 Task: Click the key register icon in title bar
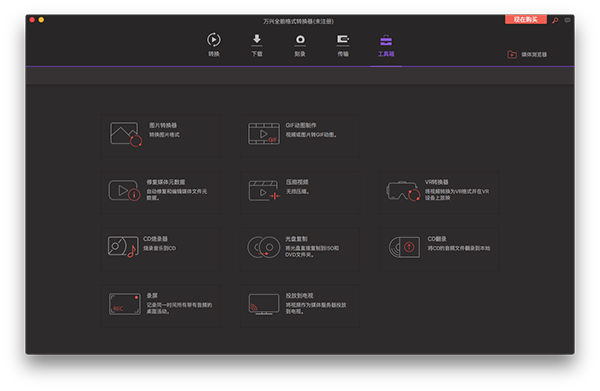tap(555, 20)
